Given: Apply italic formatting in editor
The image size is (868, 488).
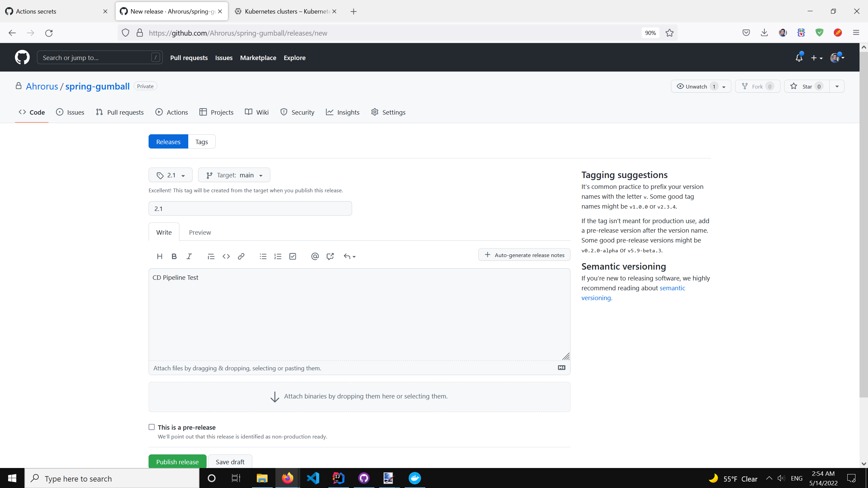Looking at the screenshot, I should pos(189,256).
